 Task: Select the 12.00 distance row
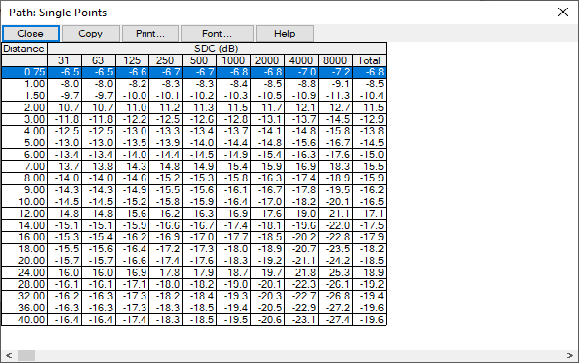194,213
